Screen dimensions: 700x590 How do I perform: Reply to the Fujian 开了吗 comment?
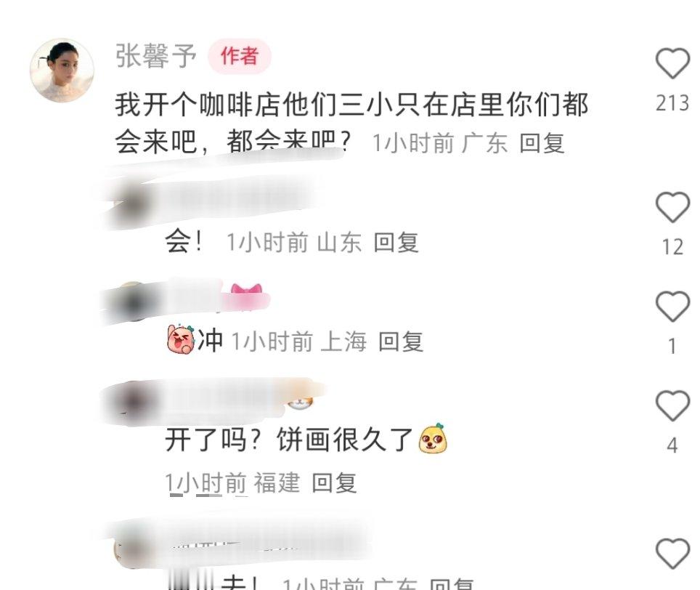point(334,482)
